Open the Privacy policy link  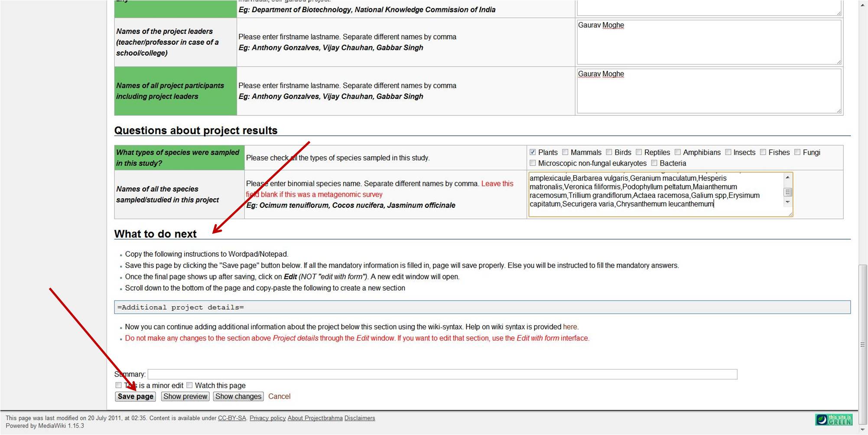[267, 418]
